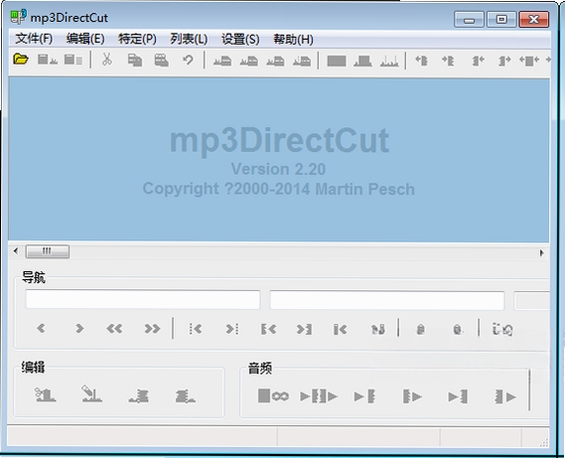The width and height of the screenshot is (565, 458).
Task: Click the save selection disk icon
Action: 73,60
